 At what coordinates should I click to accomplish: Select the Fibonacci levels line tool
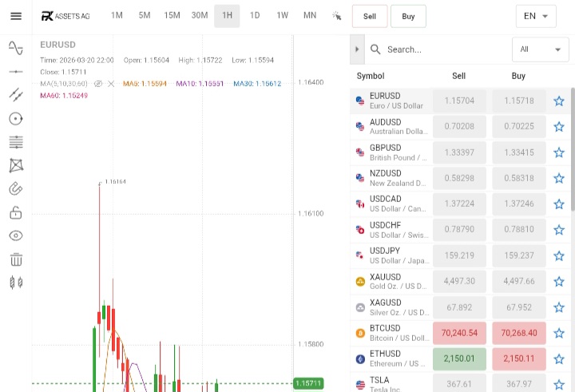16,142
